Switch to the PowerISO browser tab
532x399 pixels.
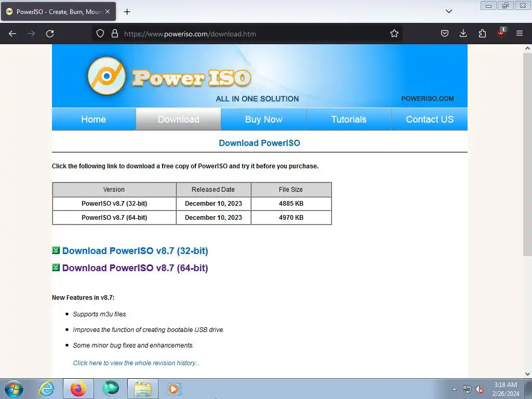(x=58, y=11)
